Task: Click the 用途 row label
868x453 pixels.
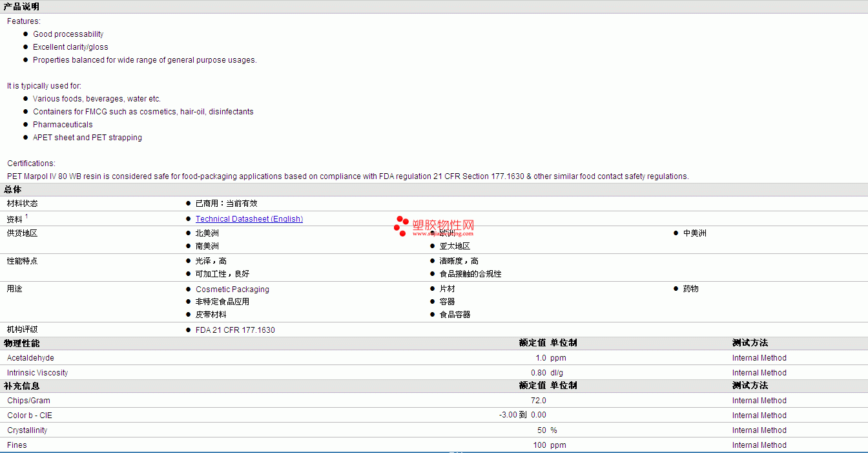Action: point(15,289)
